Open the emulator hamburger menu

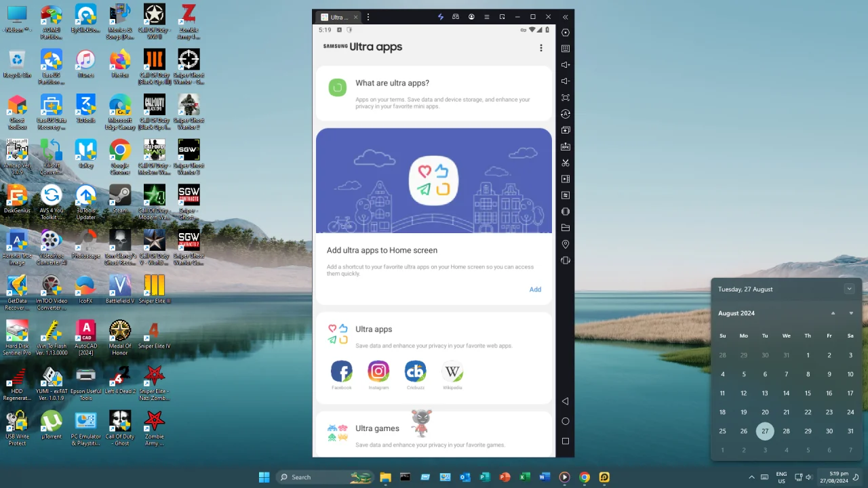487,17
